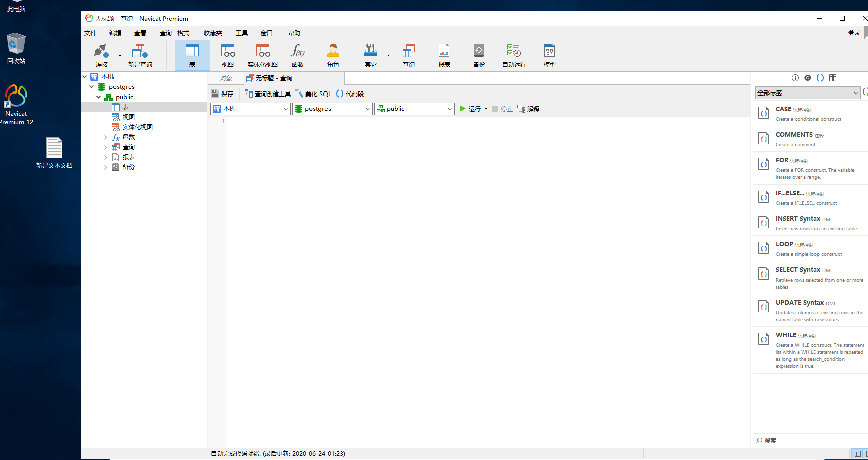The image size is (868, 460).
Task: Click the 角色 (Roles) toolbar icon
Action: click(x=332, y=54)
